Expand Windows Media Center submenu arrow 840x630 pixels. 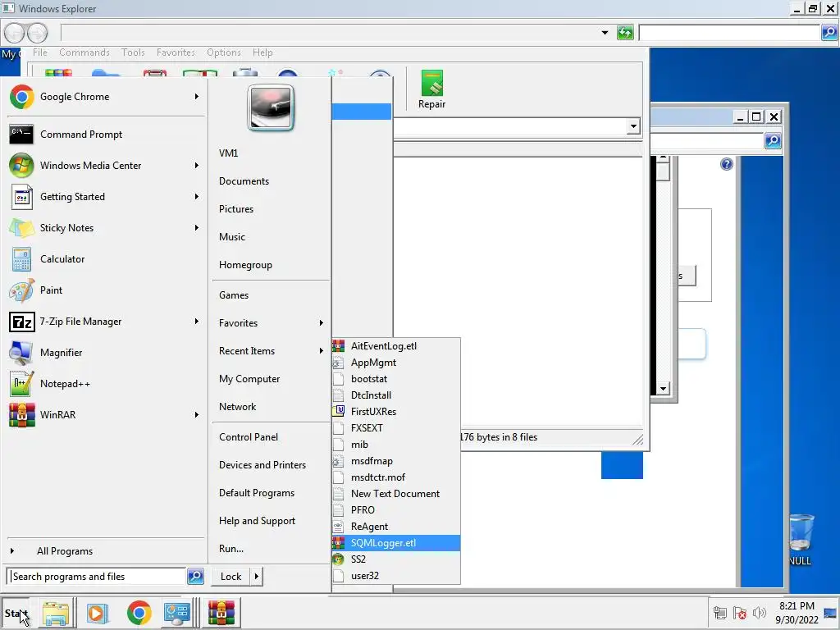(197, 166)
